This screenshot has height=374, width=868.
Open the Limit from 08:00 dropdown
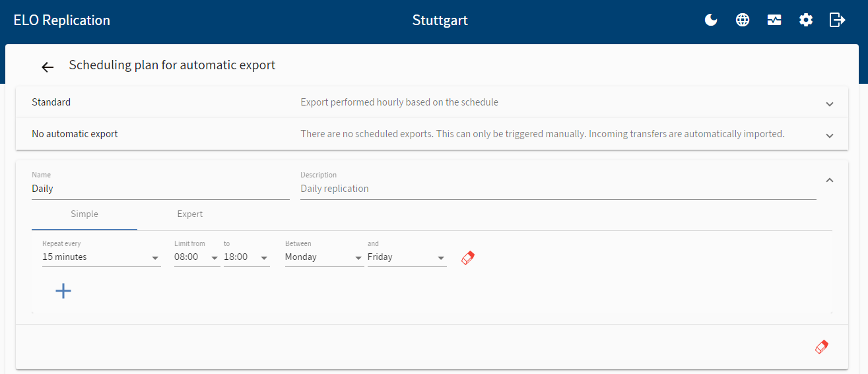pyautogui.click(x=197, y=257)
